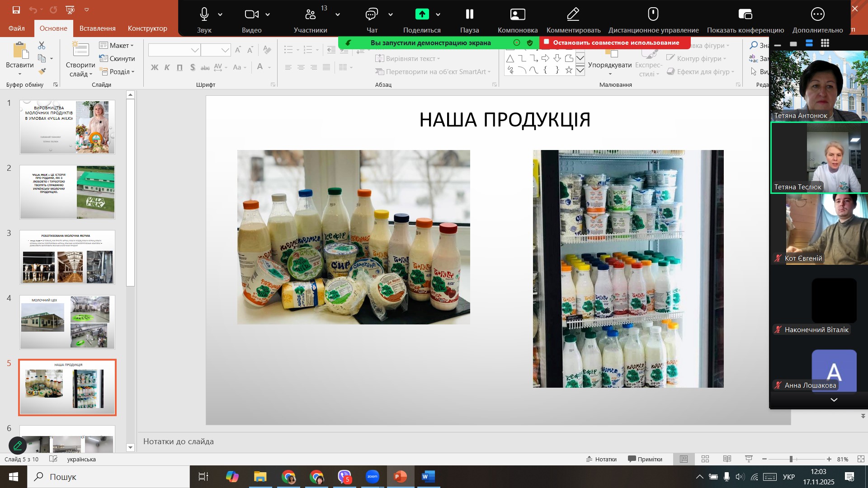The image size is (868, 488).
Task: Open the Конструктор ribbon tab
Action: [x=147, y=28]
